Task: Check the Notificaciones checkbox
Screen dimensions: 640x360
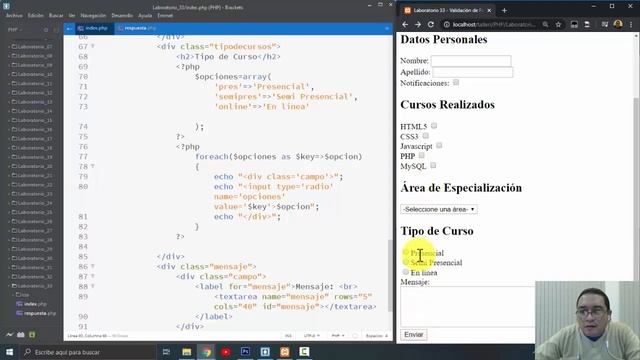Action: point(456,82)
